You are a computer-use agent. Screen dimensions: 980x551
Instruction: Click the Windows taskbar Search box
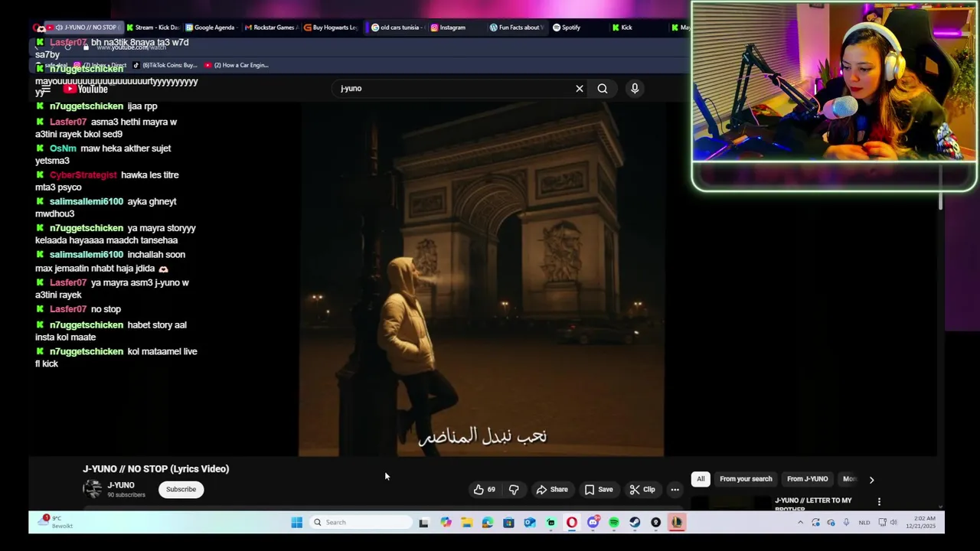point(361,523)
